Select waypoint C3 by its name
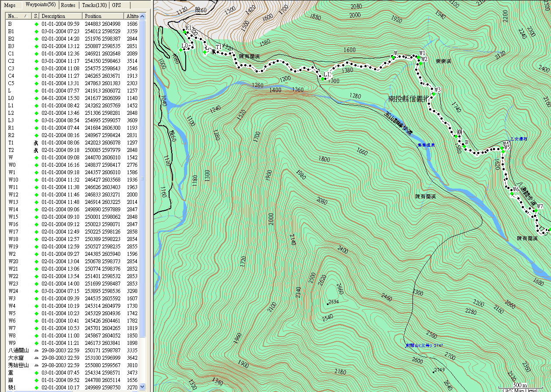This screenshot has height=392, width=551. [11, 69]
